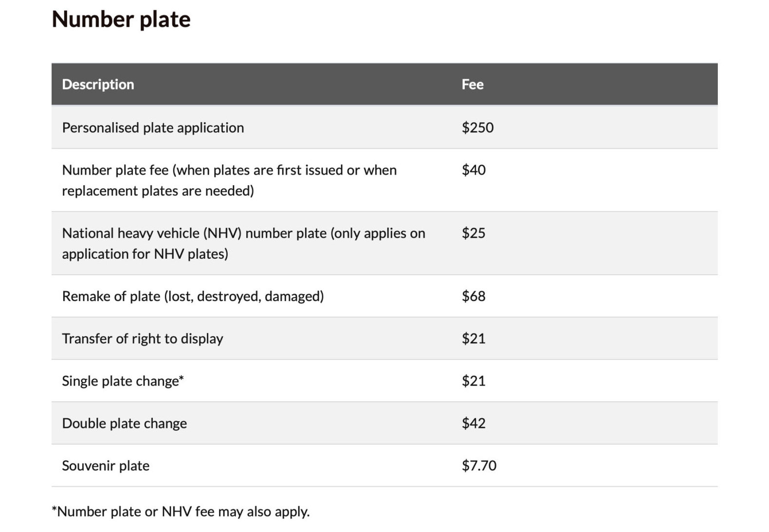Click the $250 personalised plate fee
Image resolution: width=769 pixels, height=532 pixels.
477,127
